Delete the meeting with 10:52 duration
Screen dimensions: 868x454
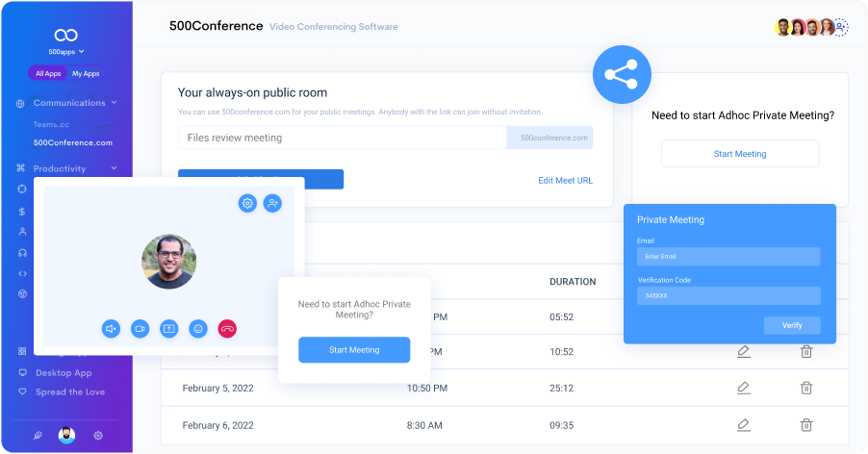[806, 352]
